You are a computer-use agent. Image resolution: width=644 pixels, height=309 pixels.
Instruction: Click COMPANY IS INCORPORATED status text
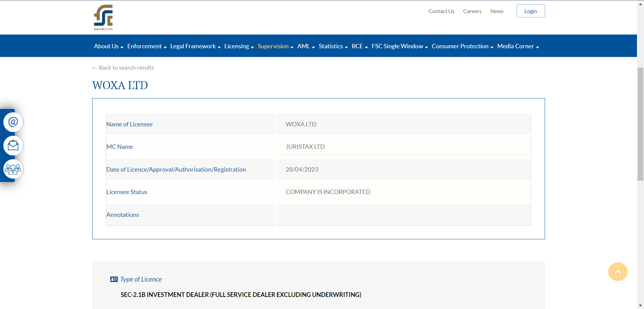(328, 192)
